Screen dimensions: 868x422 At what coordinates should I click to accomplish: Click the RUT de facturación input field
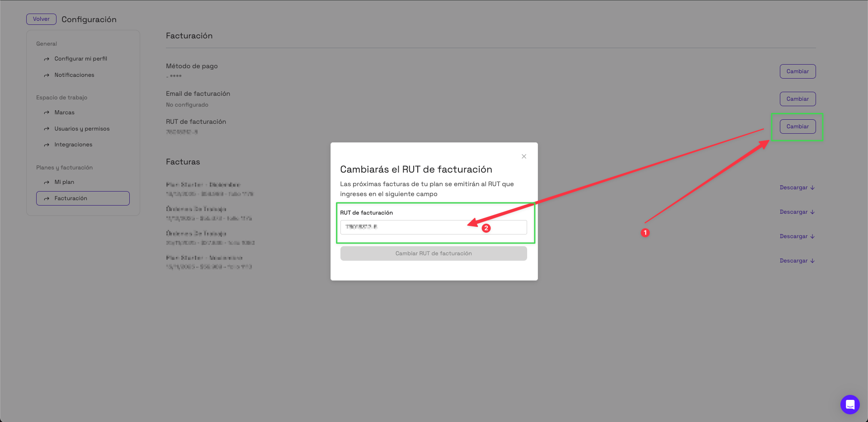[434, 227]
